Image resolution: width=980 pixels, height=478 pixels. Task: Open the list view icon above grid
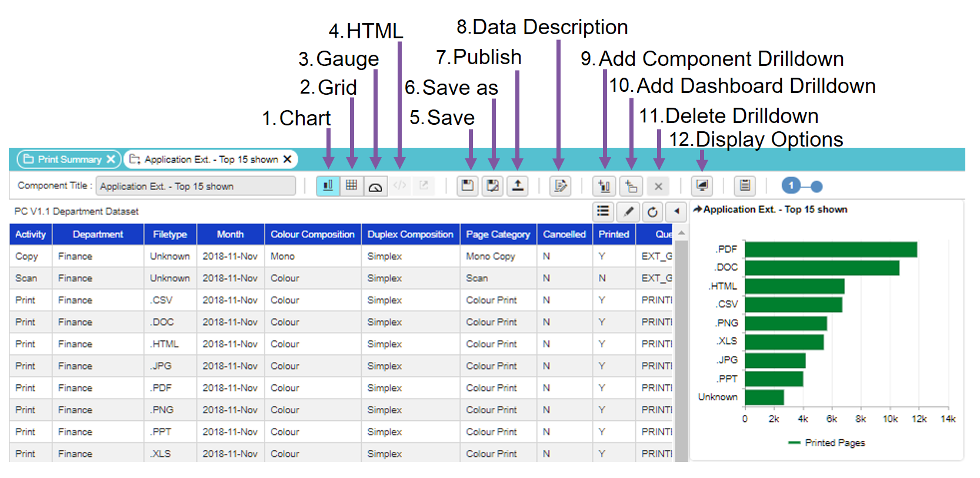[x=603, y=211]
